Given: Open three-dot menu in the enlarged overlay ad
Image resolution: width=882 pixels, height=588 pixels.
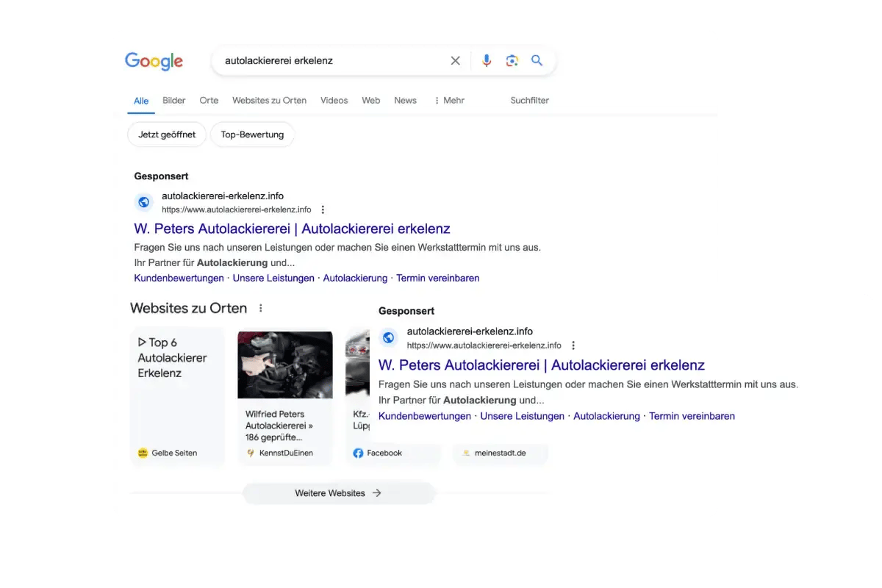Looking at the screenshot, I should click(573, 345).
